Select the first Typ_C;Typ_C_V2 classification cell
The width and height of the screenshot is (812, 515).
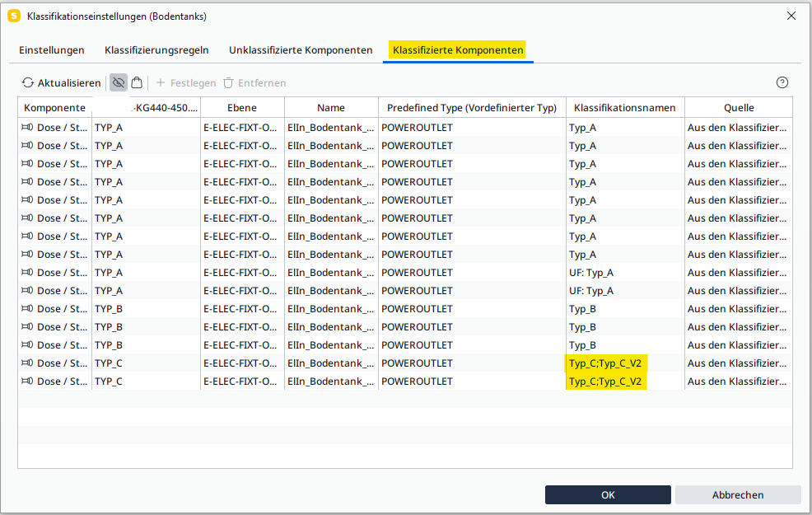point(605,363)
